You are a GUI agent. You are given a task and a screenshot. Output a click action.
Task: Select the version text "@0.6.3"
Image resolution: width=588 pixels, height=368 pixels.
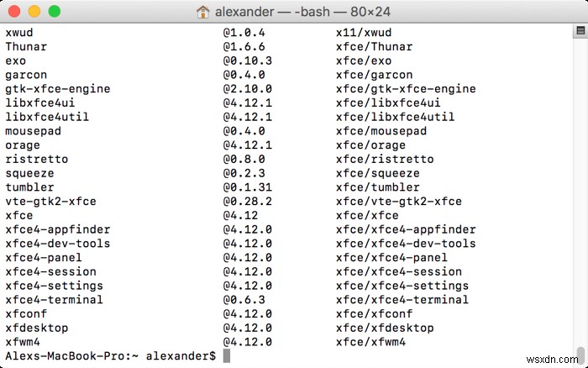244,300
